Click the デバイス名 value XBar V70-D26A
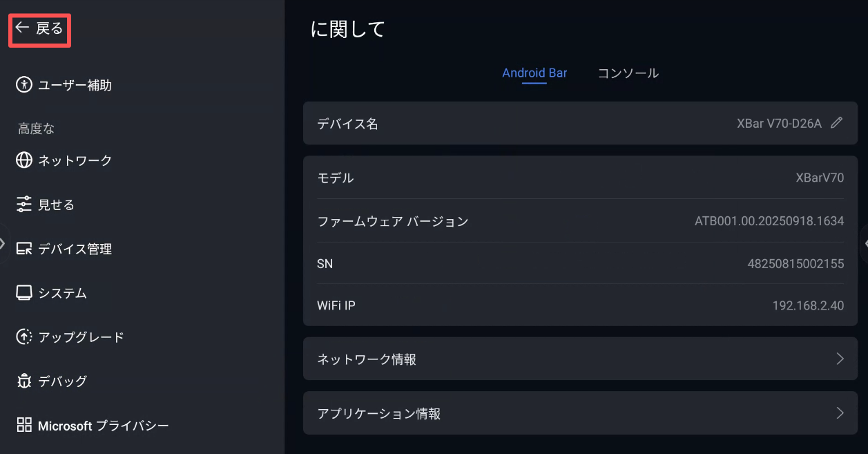 coord(779,124)
